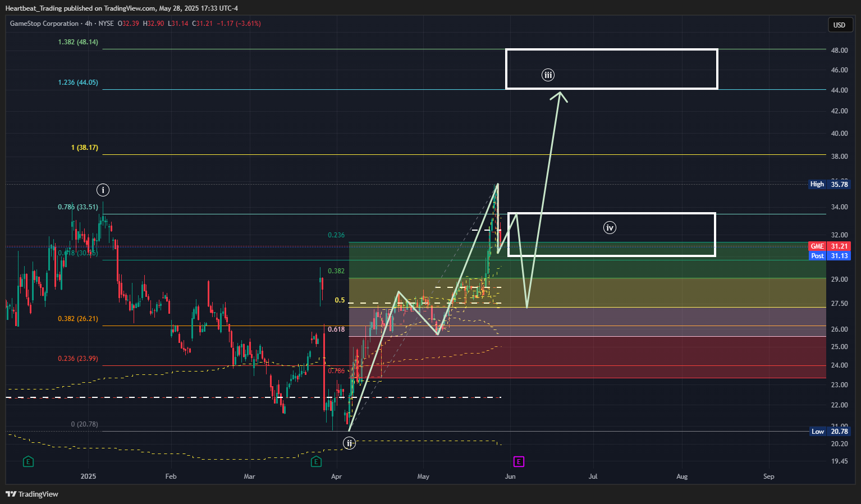861x504 pixels.
Task: Click the Heartbeat_Trading published header text
Action: coord(122,8)
